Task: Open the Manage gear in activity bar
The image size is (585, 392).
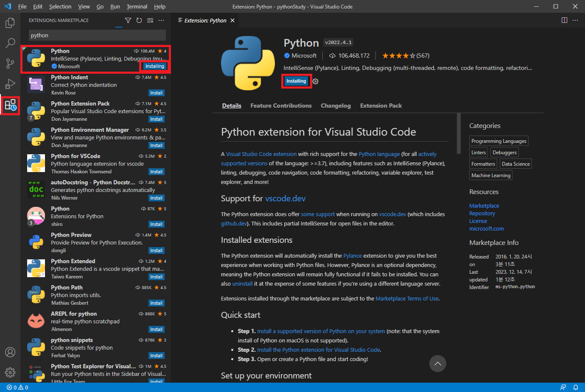Action: click(x=10, y=373)
